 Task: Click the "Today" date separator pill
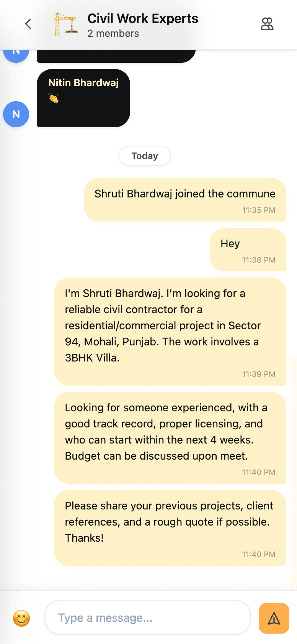pos(145,156)
